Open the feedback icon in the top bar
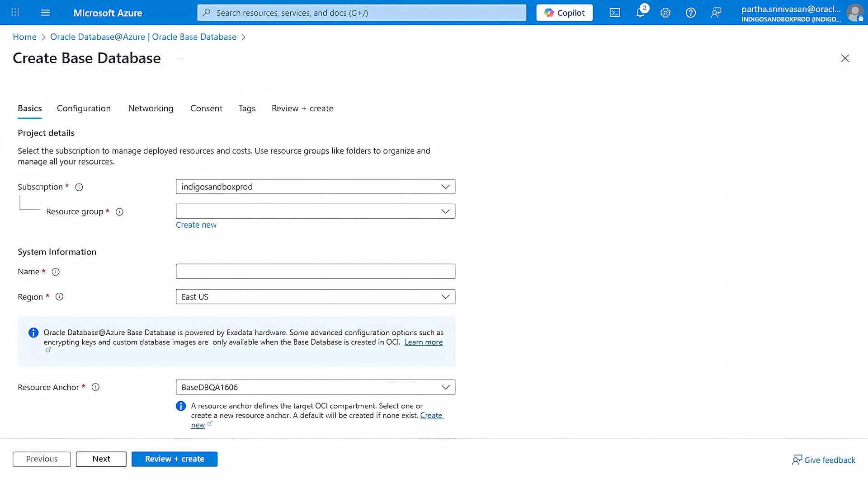Screen dimensions: 868x488 [x=716, y=12]
